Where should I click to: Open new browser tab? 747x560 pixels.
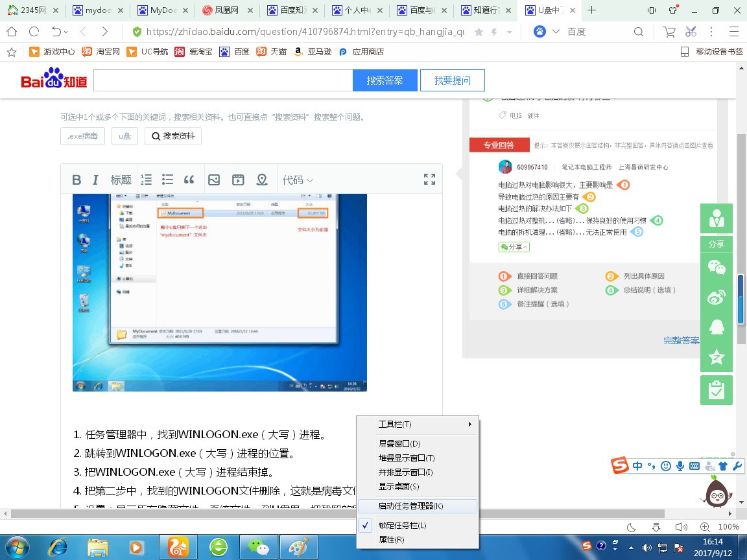(x=591, y=10)
